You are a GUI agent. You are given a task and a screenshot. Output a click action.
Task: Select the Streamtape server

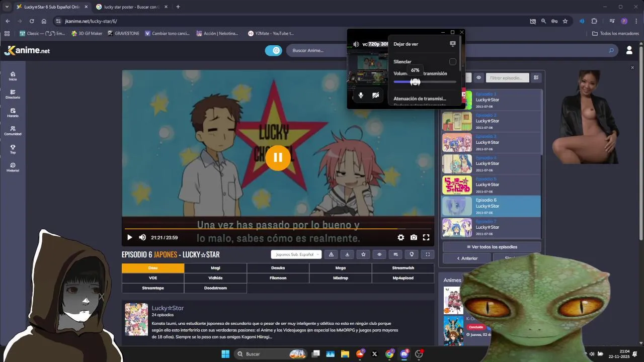click(x=153, y=288)
